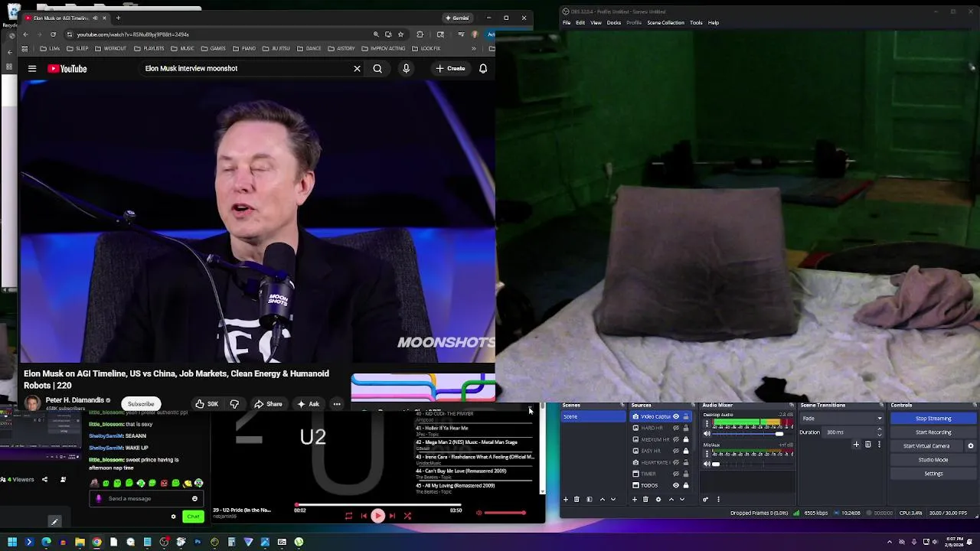Screen dimensions: 980x551
Task: Start voice search with microphone icon
Action: 406,69
